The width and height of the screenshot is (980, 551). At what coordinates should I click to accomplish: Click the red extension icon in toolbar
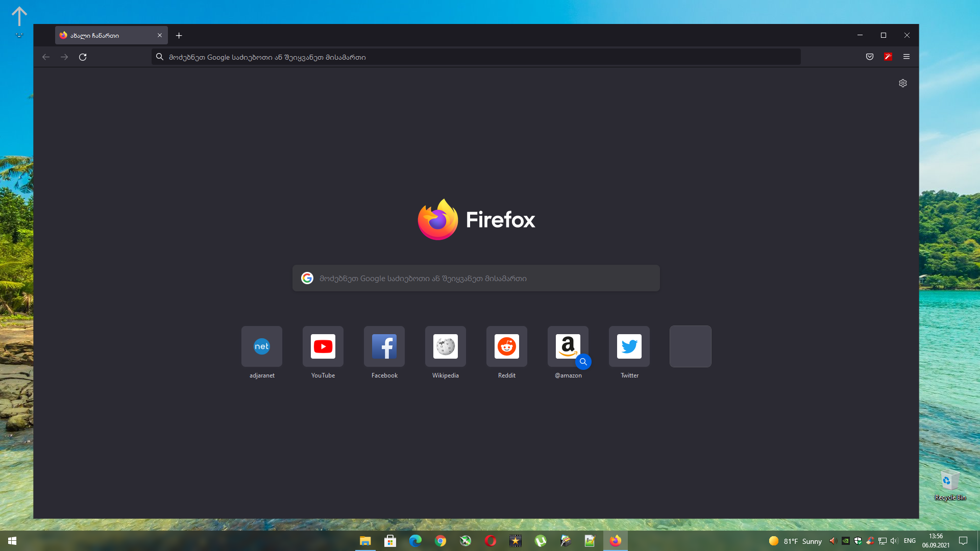[888, 57]
